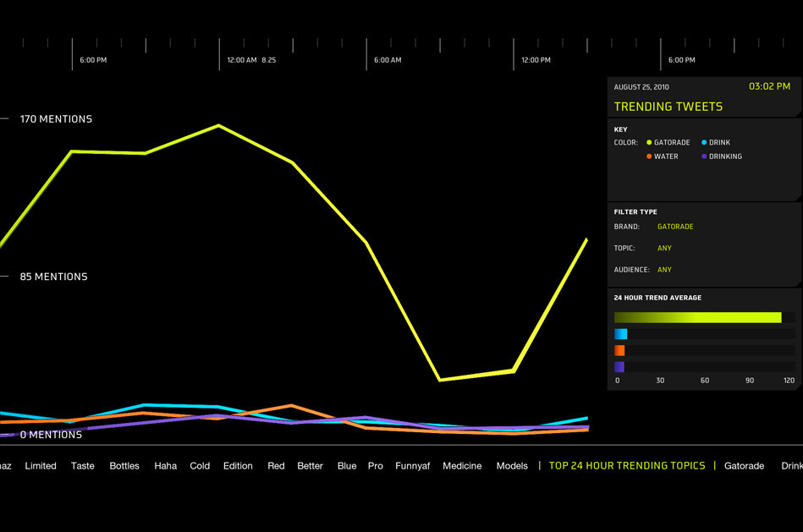Select the second 6:00 PM timeline marker
This screenshot has height=532, width=803.
682,60
